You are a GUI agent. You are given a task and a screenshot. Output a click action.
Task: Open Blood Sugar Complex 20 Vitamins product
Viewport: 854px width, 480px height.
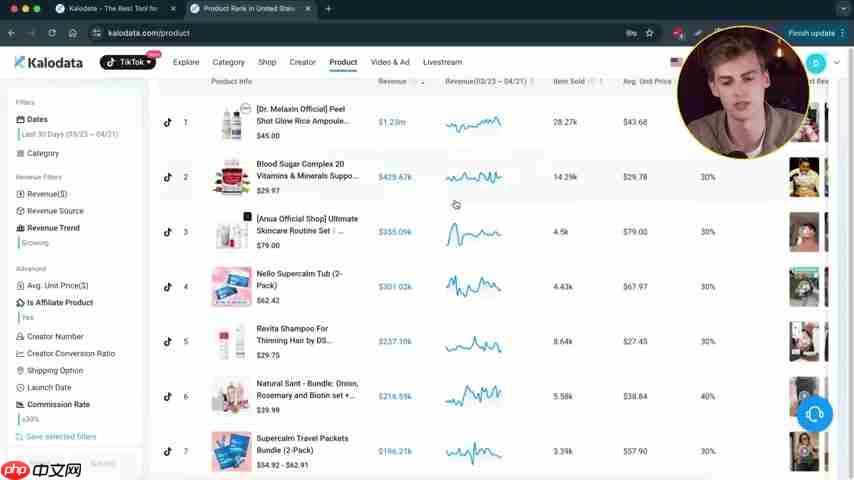[307, 170]
